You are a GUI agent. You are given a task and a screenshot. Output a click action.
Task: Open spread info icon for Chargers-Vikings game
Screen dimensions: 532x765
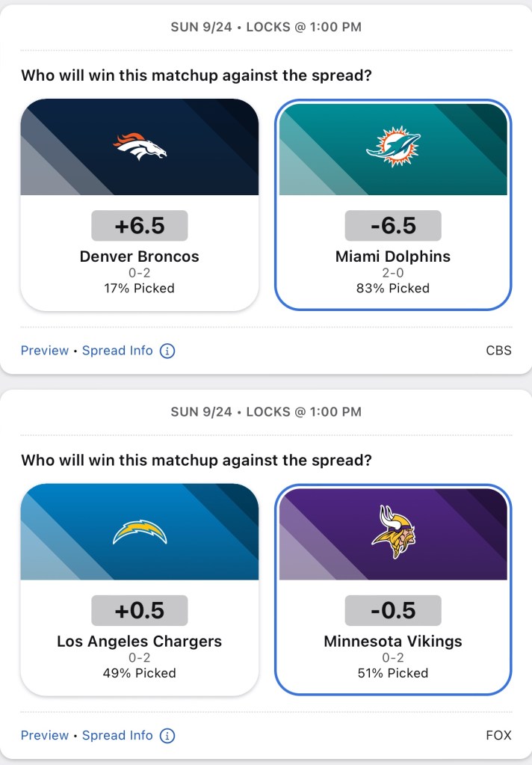tap(167, 736)
